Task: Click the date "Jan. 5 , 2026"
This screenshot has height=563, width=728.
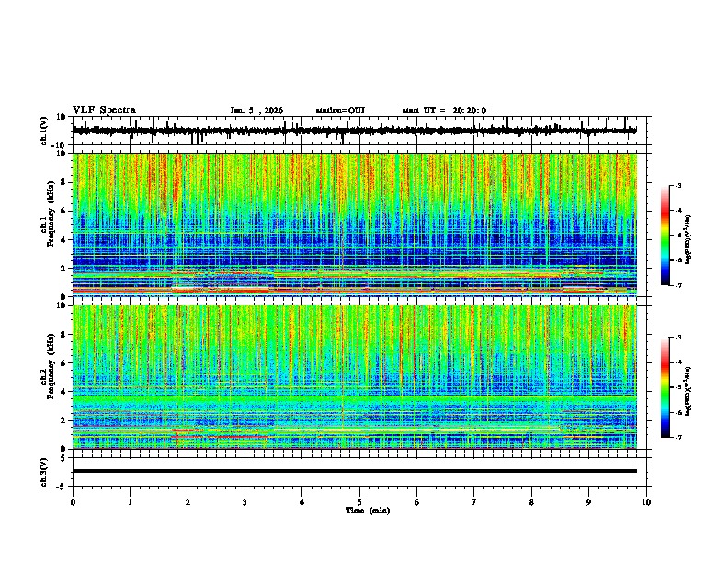Action: (256, 110)
